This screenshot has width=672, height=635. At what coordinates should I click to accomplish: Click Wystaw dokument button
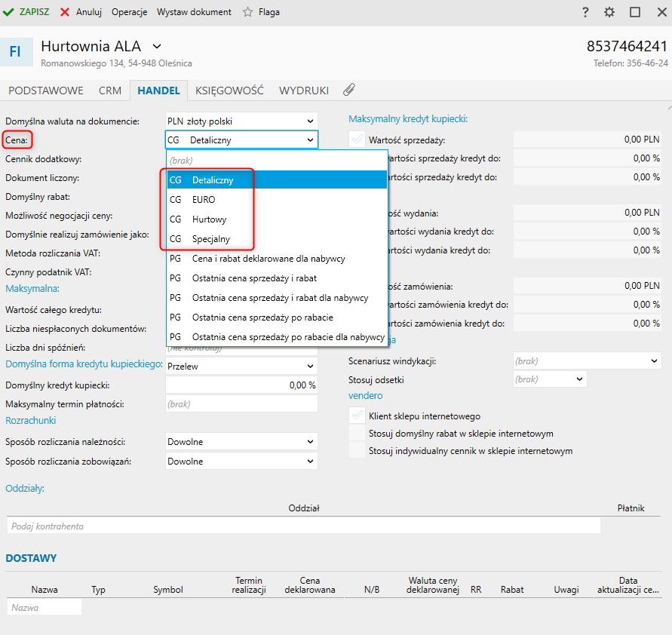click(x=194, y=12)
